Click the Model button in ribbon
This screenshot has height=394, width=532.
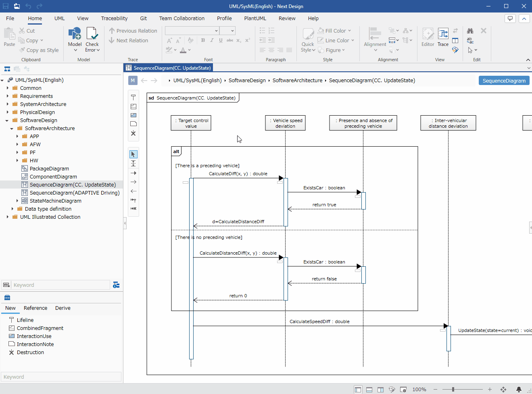point(75,39)
